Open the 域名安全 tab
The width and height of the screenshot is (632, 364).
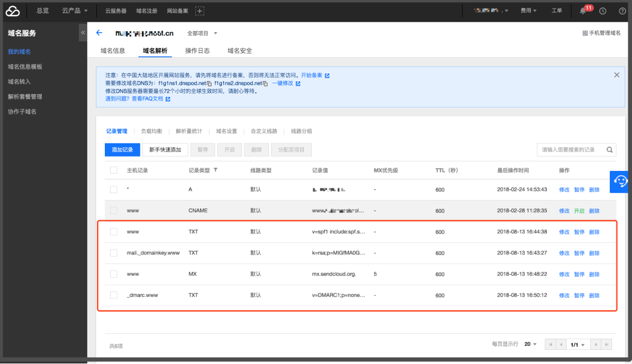pyautogui.click(x=240, y=51)
